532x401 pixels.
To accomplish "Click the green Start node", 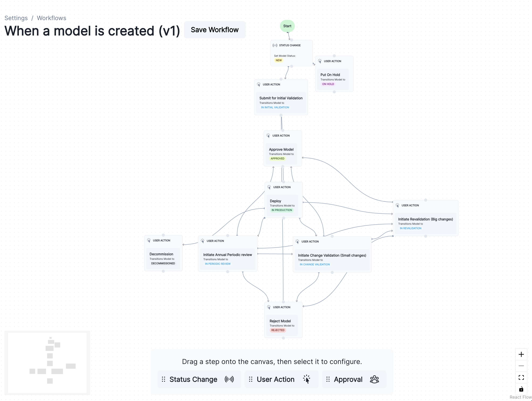I will [287, 26].
